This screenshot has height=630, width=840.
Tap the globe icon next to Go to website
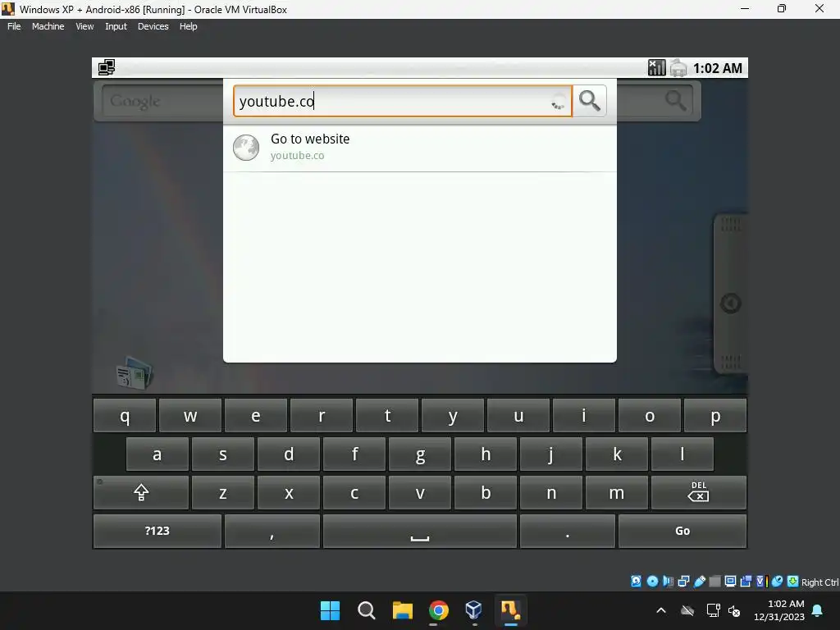click(246, 148)
